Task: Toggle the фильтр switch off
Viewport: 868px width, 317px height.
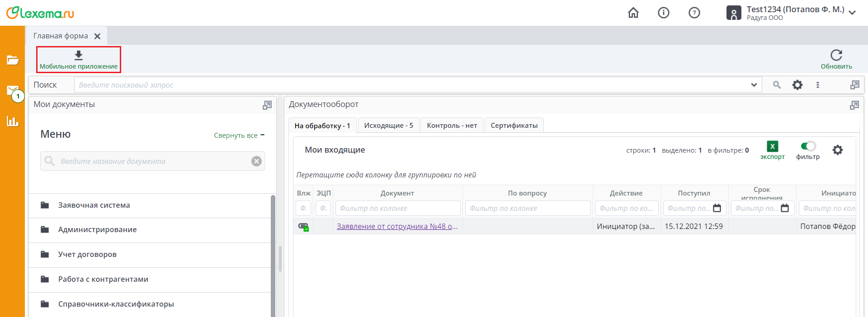Action: (807, 146)
